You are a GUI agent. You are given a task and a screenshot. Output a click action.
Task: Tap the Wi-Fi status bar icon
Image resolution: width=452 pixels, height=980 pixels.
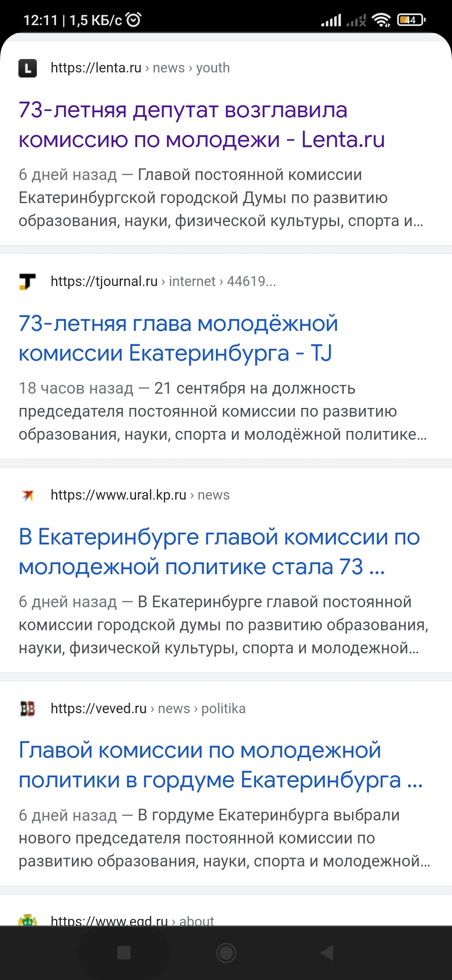pyautogui.click(x=381, y=20)
